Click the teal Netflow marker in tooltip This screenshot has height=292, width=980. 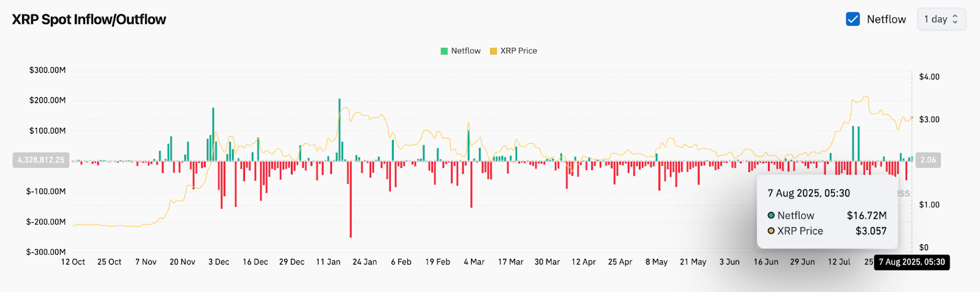[x=771, y=215]
